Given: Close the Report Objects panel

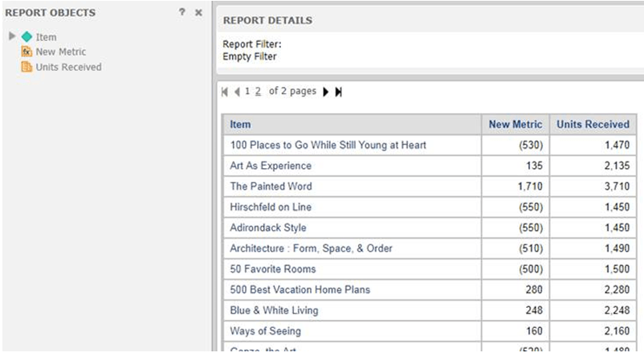Looking at the screenshot, I should click(198, 12).
